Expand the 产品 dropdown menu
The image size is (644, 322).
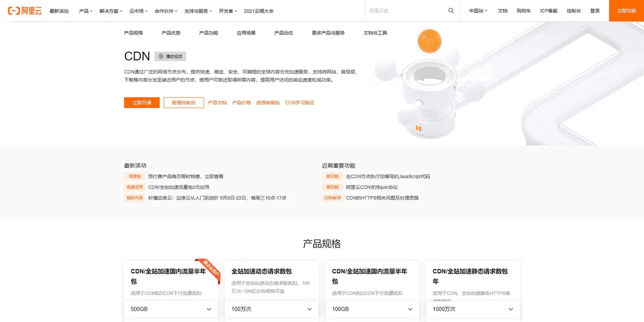click(86, 11)
